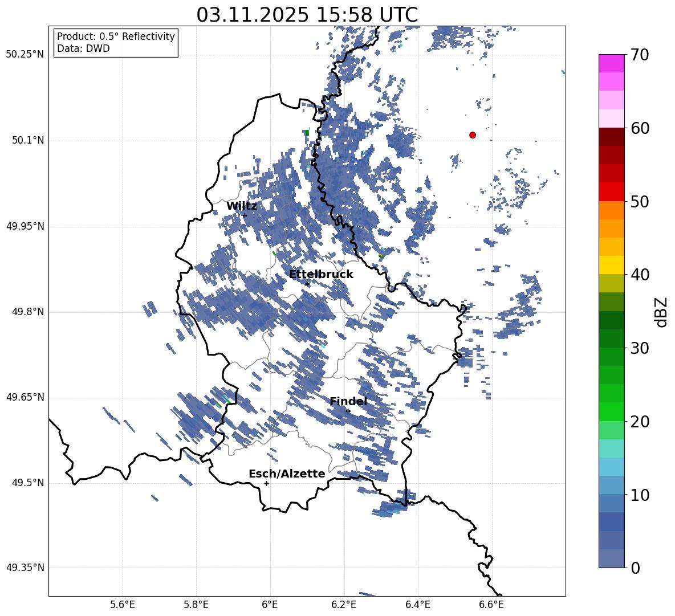Viewport: 675px width, 616px height.
Task: Select the Wiltz city label
Action: [242, 206]
